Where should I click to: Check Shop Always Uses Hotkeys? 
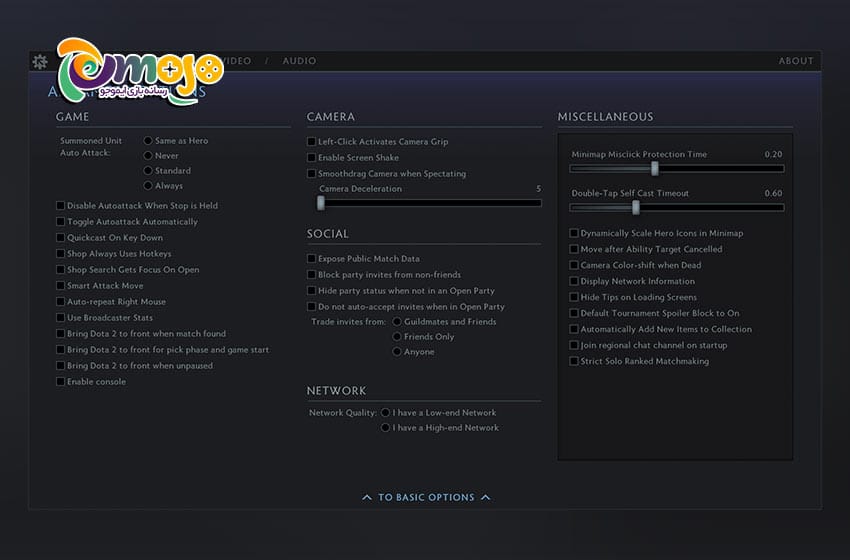pyautogui.click(x=61, y=254)
